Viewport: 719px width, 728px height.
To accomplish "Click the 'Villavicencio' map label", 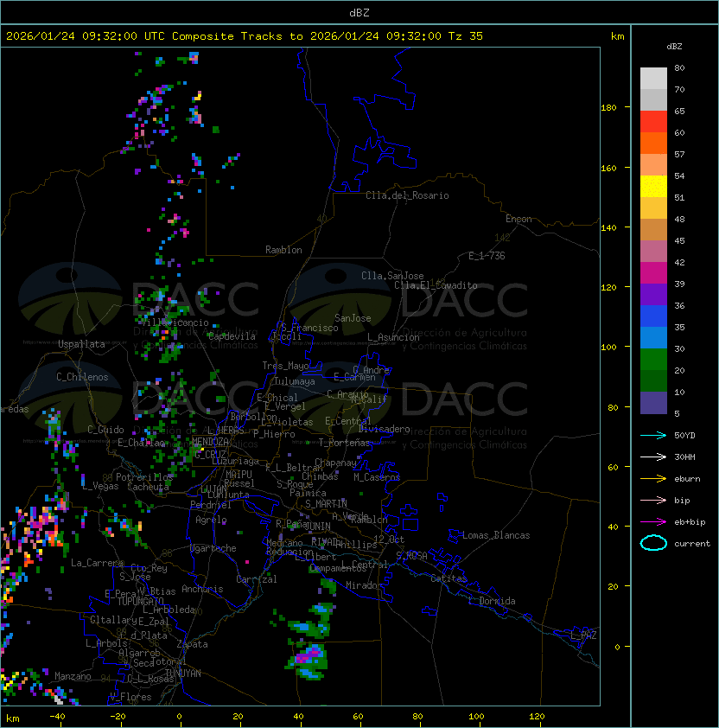I will tap(175, 322).
